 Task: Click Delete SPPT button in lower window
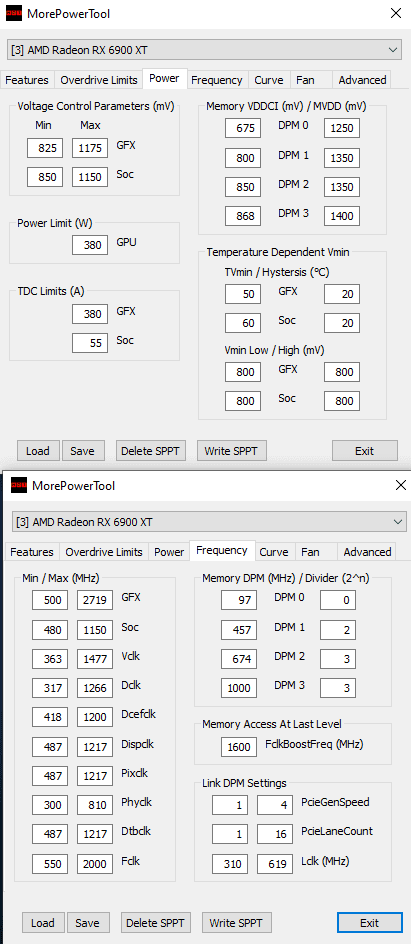pyautogui.click(x=155, y=922)
